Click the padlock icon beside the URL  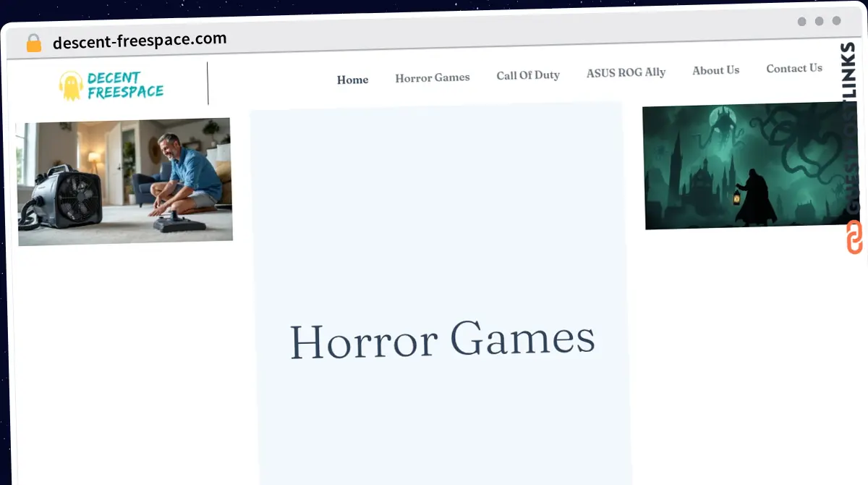pos(34,43)
